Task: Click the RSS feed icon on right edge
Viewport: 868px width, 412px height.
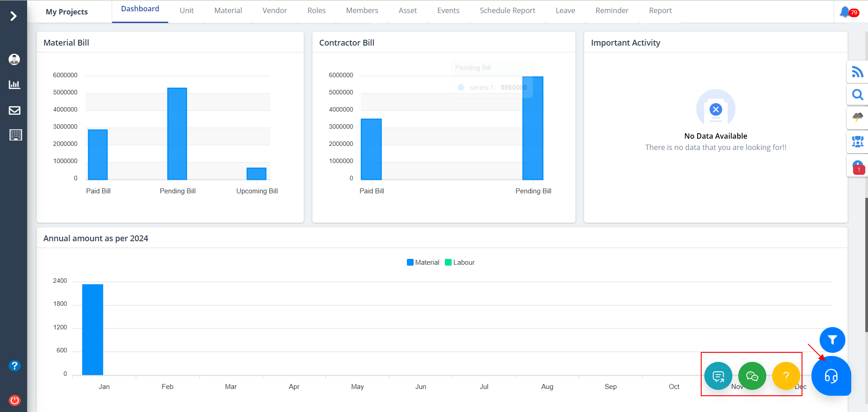Action: tap(857, 72)
